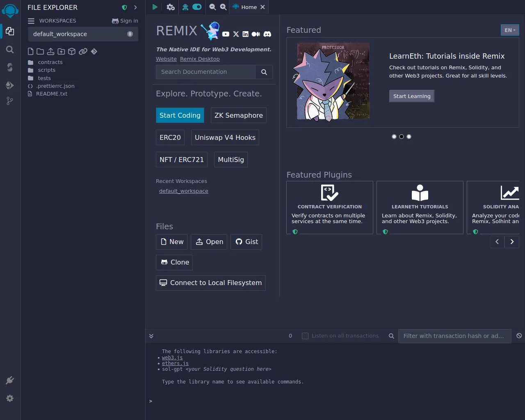
Task: Open the Remix Desktop link
Action: click(200, 59)
